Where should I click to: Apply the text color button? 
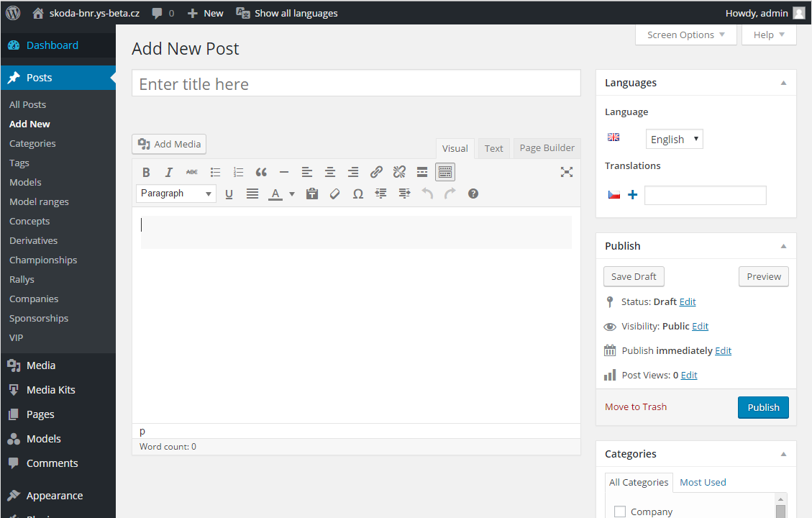click(x=275, y=194)
